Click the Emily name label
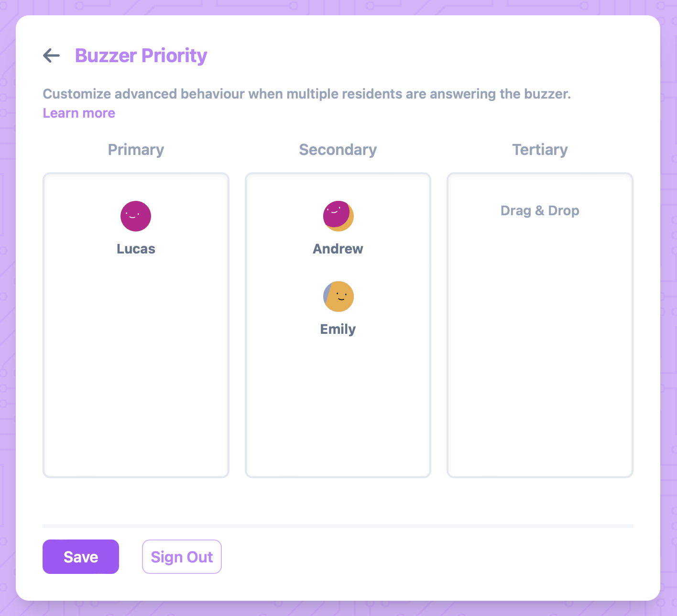Image resolution: width=677 pixels, height=616 pixels. (x=338, y=329)
